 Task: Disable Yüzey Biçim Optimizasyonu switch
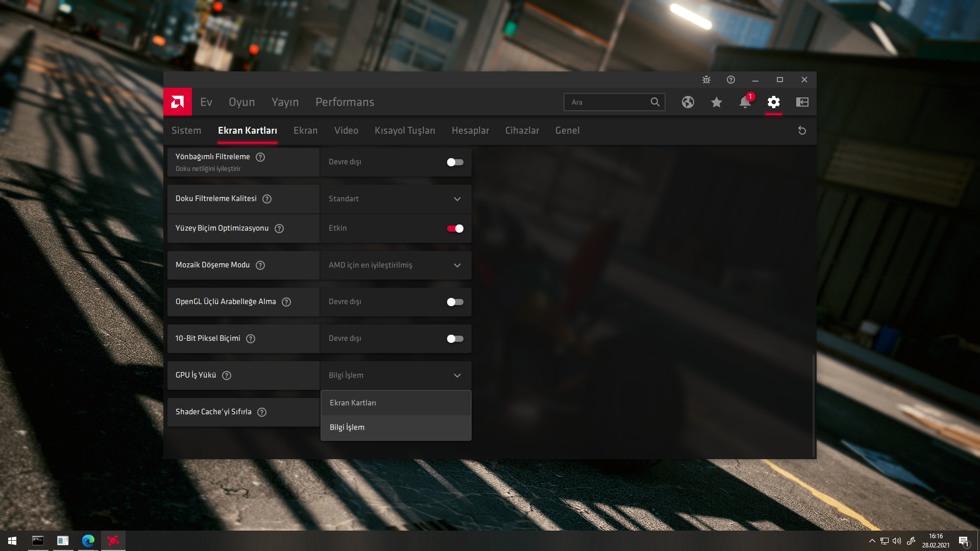click(x=455, y=229)
